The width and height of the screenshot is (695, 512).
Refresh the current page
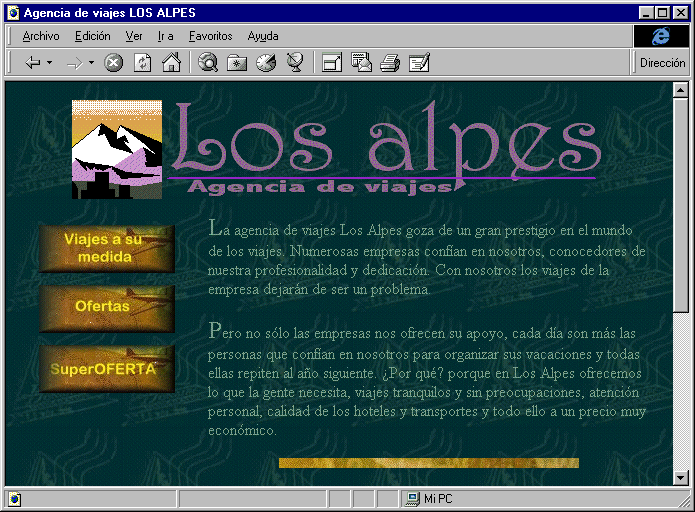pos(143,63)
